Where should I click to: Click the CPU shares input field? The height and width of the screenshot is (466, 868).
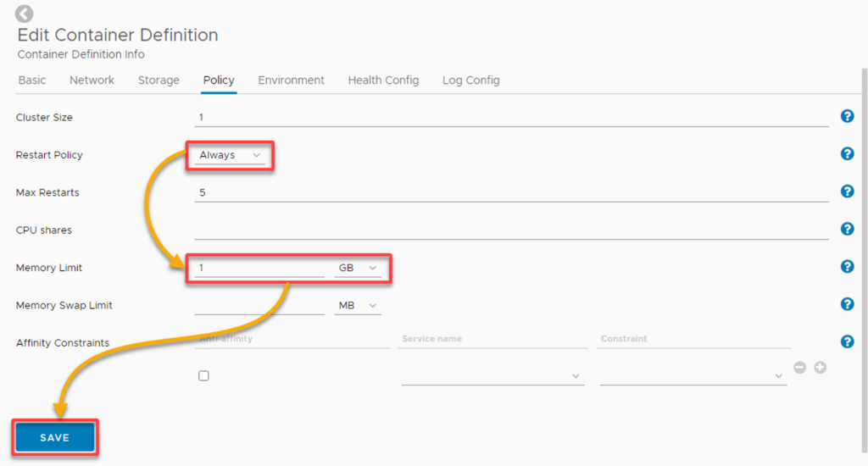coord(511,230)
